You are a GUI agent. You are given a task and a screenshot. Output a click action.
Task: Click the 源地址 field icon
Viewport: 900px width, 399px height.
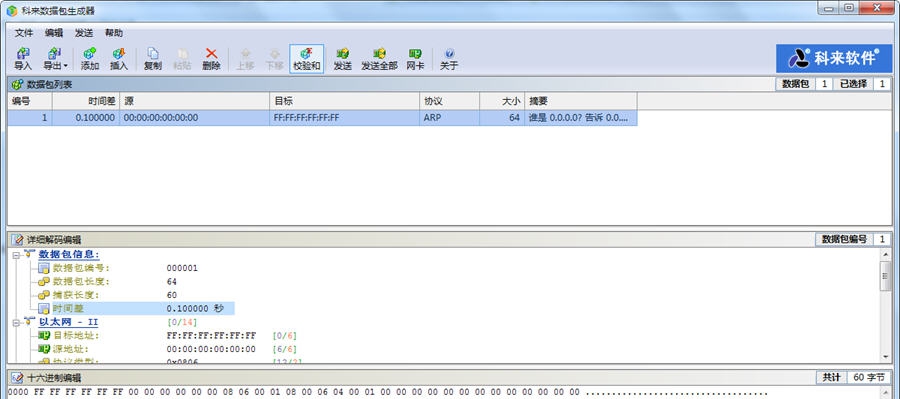(x=44, y=349)
